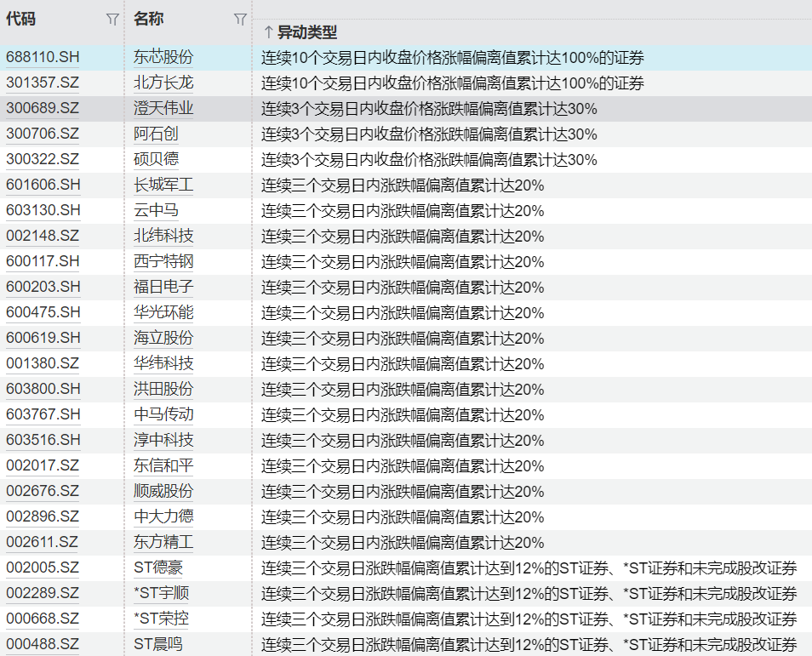Select 异动类型 text in the 长城军工 row
This screenshot has height=656, width=812.
click(403, 185)
